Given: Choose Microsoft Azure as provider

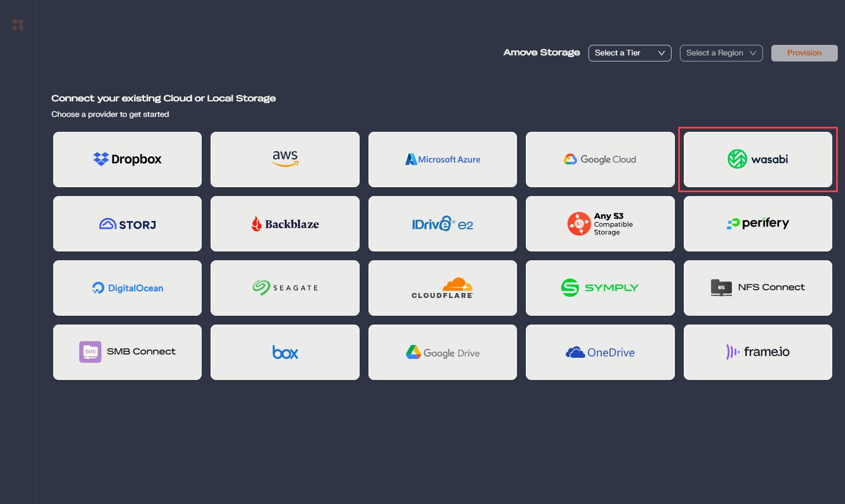Looking at the screenshot, I should pyautogui.click(x=442, y=160).
